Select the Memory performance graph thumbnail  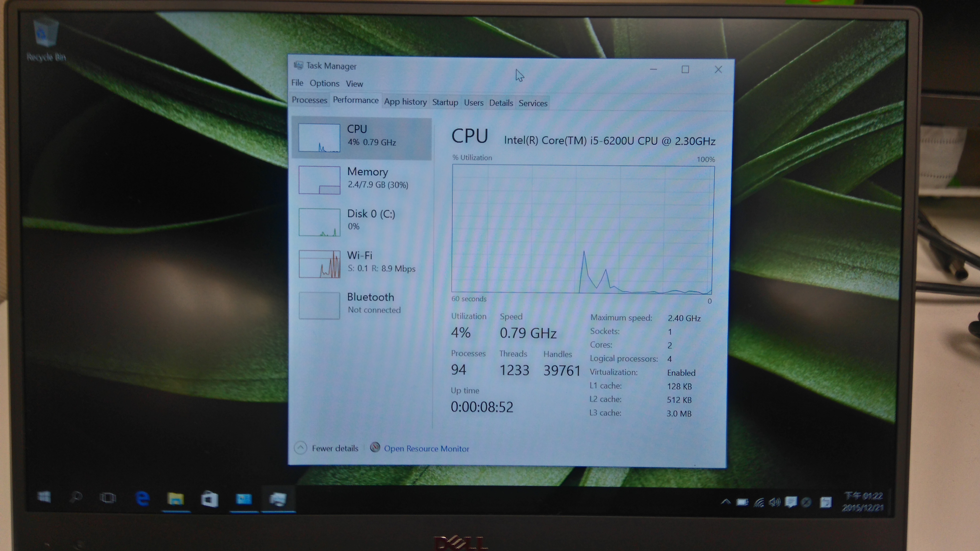(319, 180)
